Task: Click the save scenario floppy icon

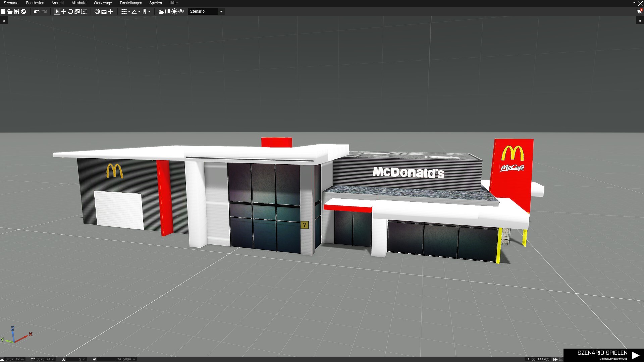Action: pos(16,11)
